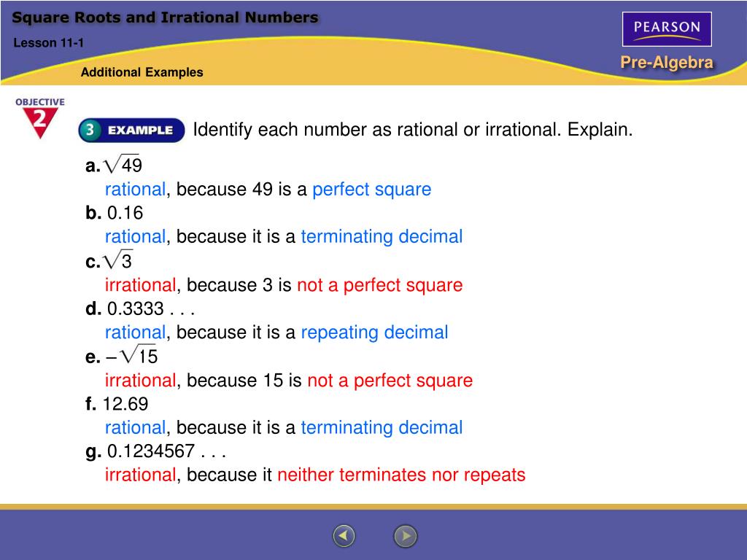The image size is (747, 560).
Task: Click the Pre-Algebra title text
Action: point(667,63)
